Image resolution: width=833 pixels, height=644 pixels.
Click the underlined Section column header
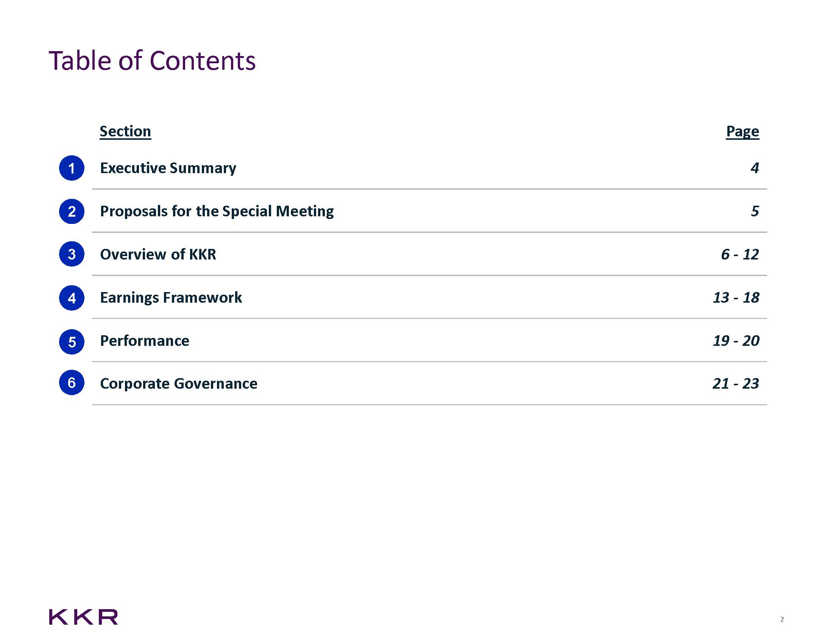click(x=125, y=131)
